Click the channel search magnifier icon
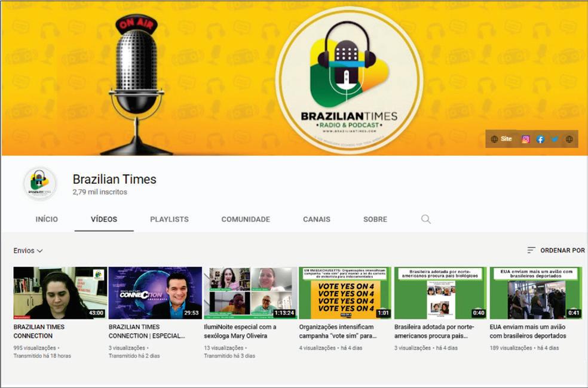 (x=425, y=219)
